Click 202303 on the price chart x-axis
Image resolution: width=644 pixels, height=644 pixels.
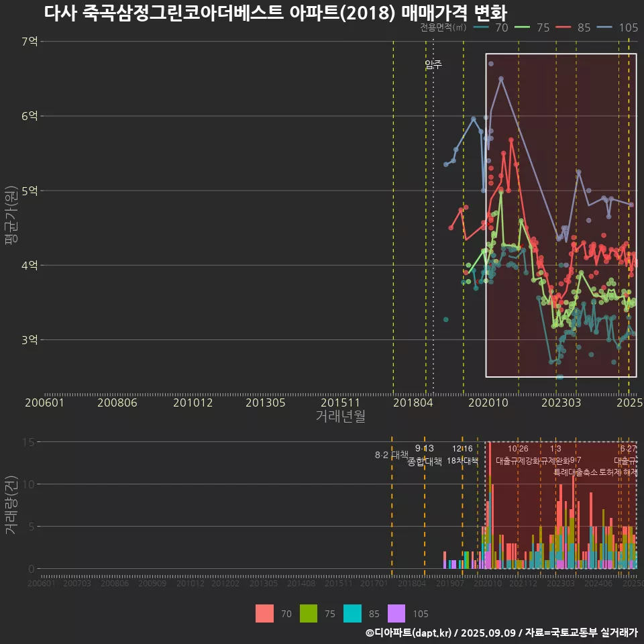point(561,402)
